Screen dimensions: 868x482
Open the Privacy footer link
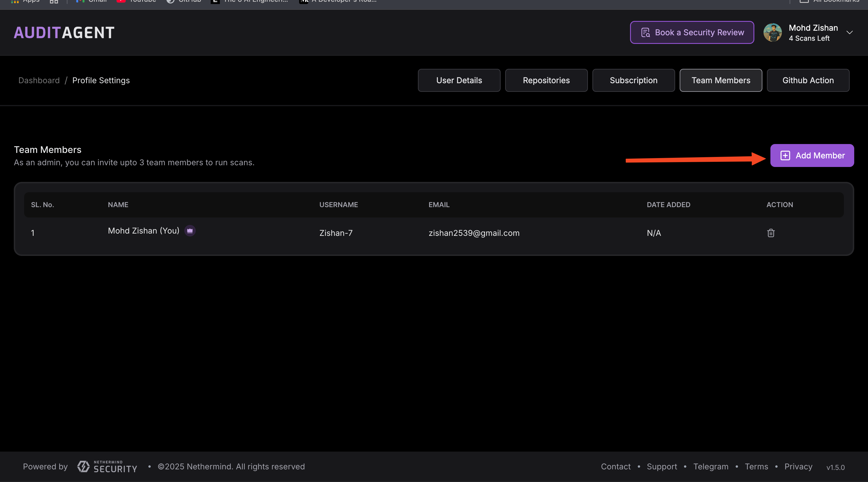point(798,467)
